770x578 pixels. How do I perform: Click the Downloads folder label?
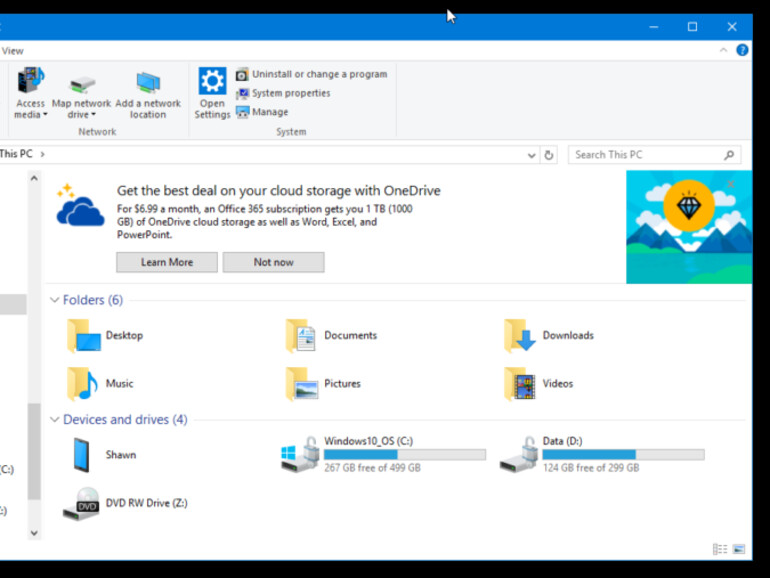(568, 335)
